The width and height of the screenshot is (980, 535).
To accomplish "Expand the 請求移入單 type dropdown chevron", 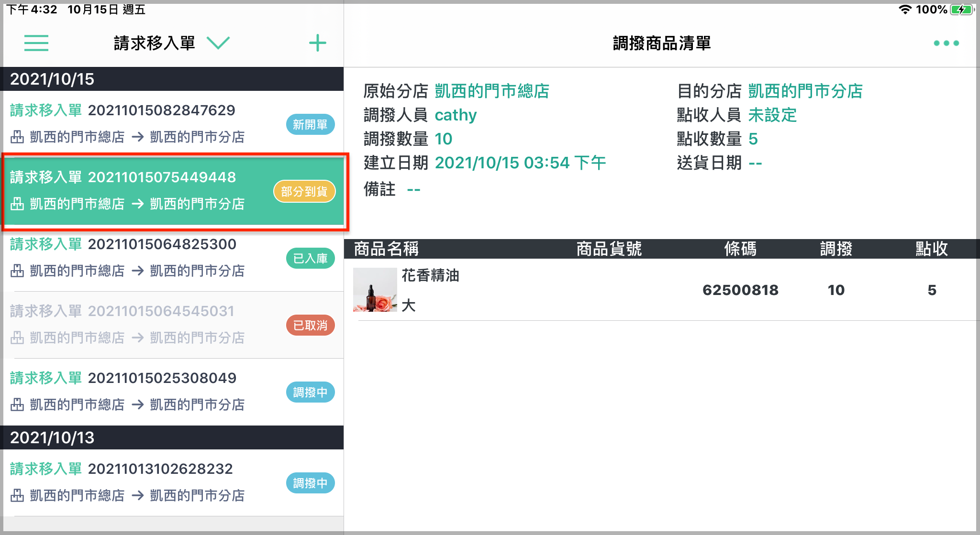I will pos(218,43).
